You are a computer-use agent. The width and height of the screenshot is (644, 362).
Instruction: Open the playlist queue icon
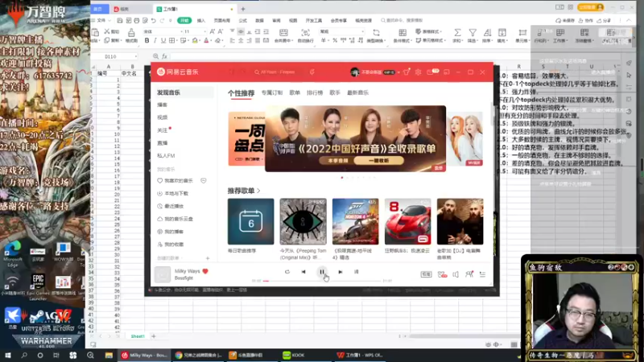482,274
